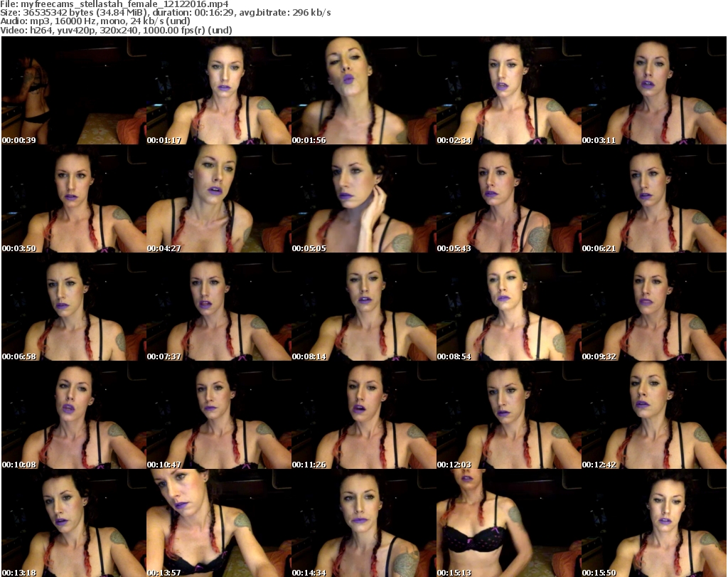Choose the thumbnail at timestamp 00:08:14
The width and height of the screenshot is (728, 577).
pos(363,307)
